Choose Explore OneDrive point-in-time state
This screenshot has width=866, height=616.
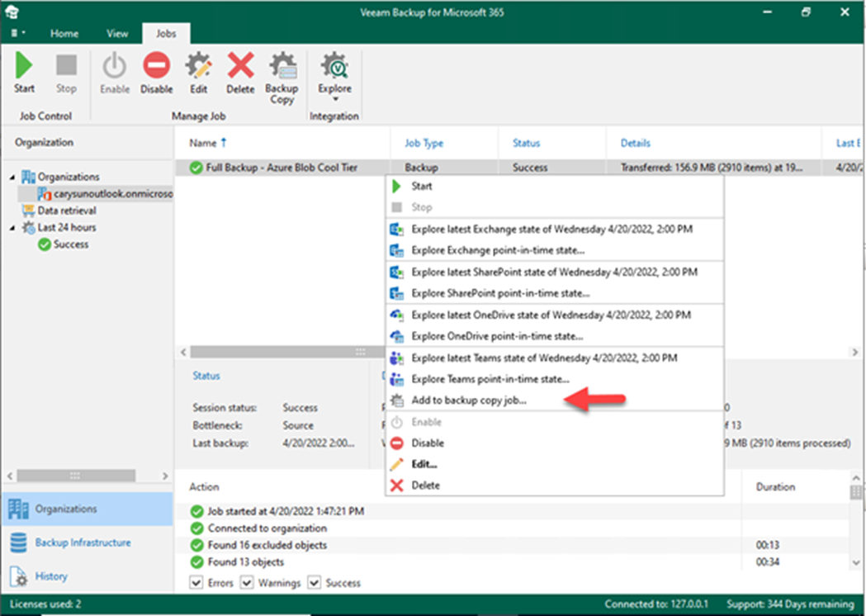tap(554, 336)
